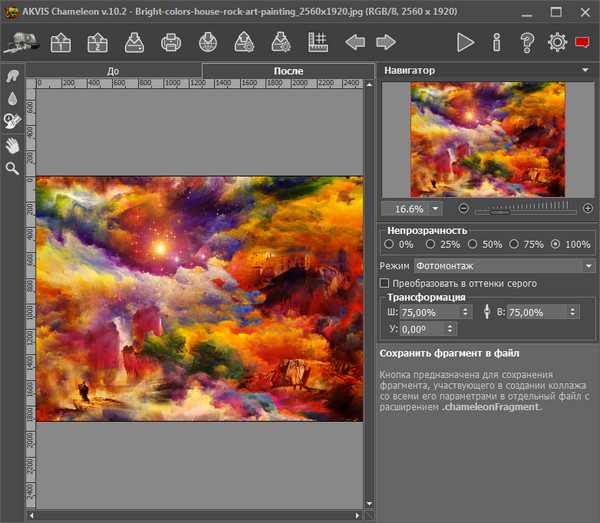Click the Redo right arrow
The width and height of the screenshot is (600, 523).
(x=385, y=42)
